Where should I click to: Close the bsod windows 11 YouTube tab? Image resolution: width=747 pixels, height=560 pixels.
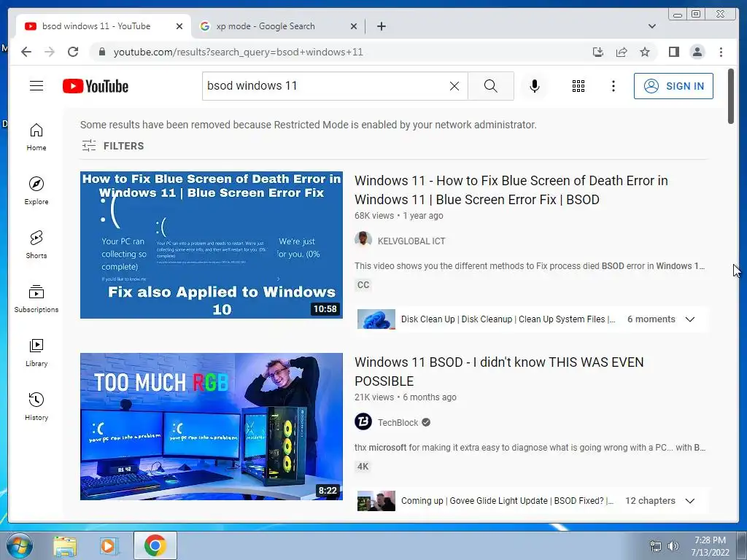[179, 26]
